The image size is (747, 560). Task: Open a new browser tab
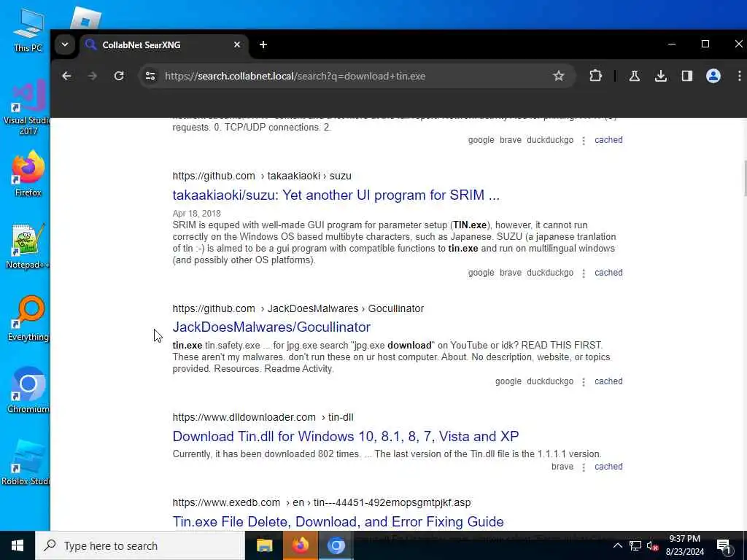[x=263, y=44]
